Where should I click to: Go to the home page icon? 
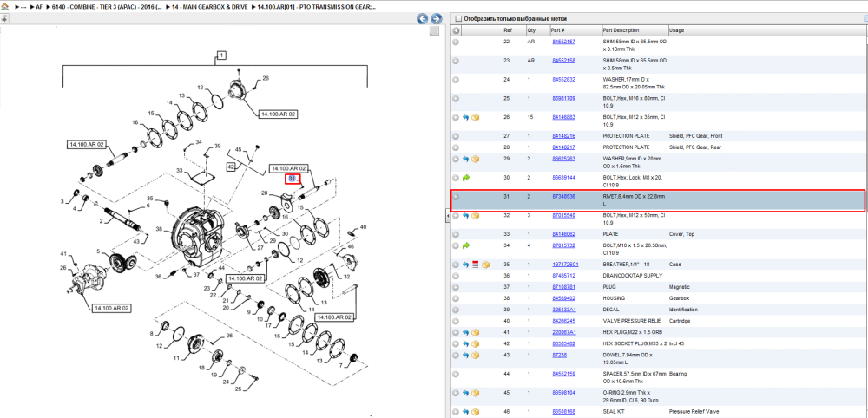pos(4,7)
